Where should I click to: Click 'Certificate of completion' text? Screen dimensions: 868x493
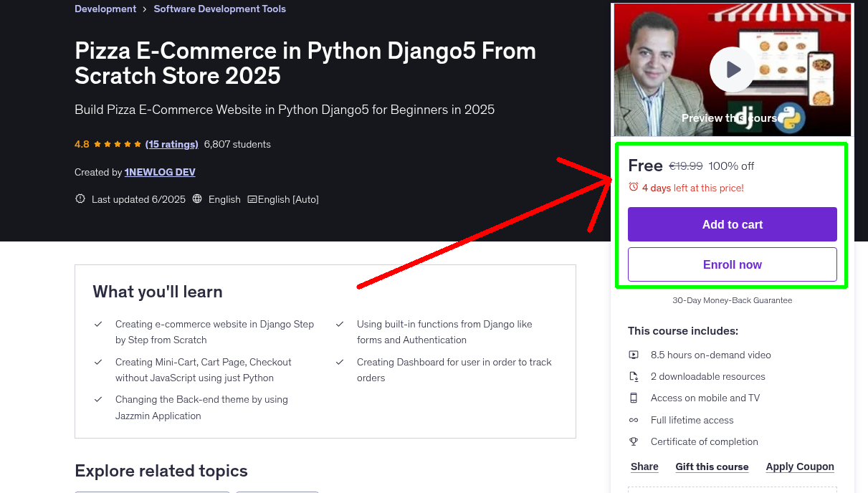point(705,441)
